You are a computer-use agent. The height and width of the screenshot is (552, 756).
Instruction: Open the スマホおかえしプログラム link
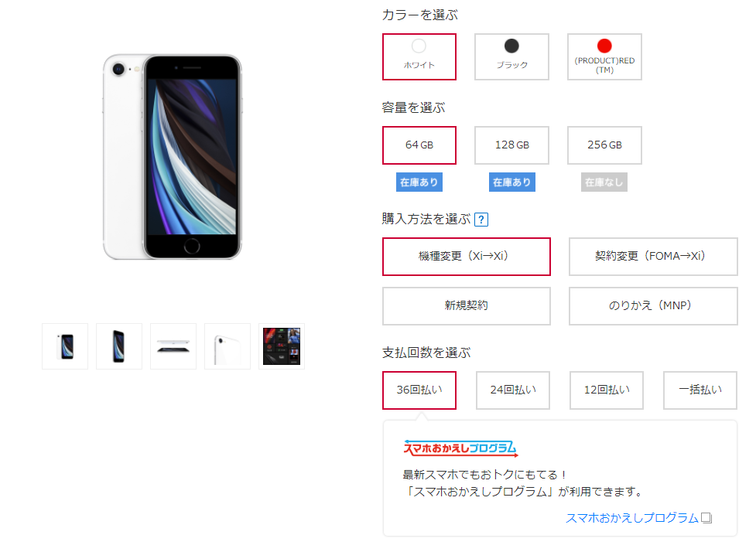coord(631,518)
